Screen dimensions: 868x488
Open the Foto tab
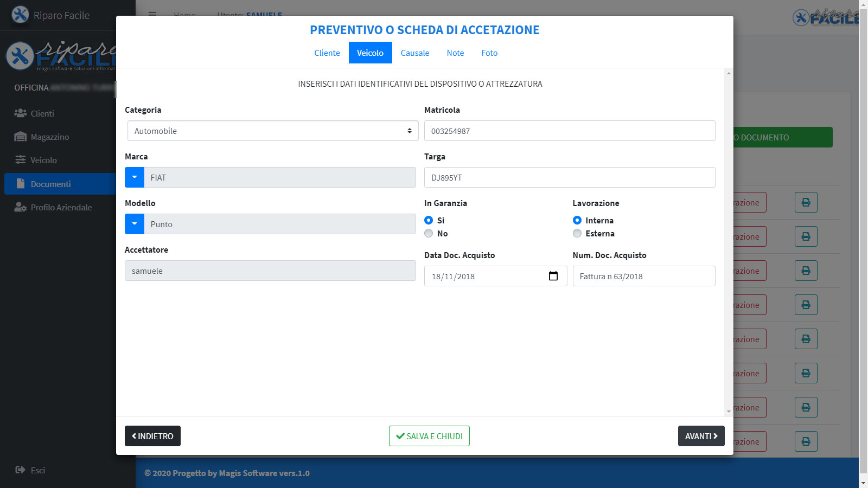[x=489, y=53]
